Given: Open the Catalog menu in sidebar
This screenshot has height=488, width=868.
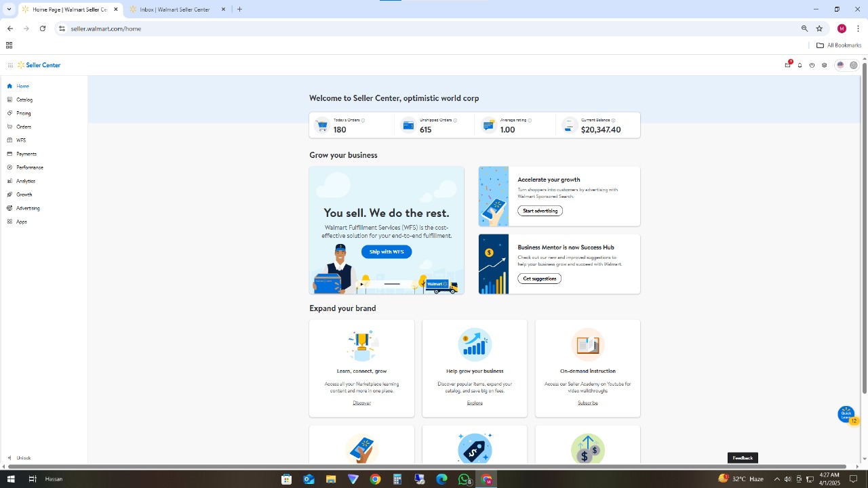Looking at the screenshot, I should click(x=24, y=100).
